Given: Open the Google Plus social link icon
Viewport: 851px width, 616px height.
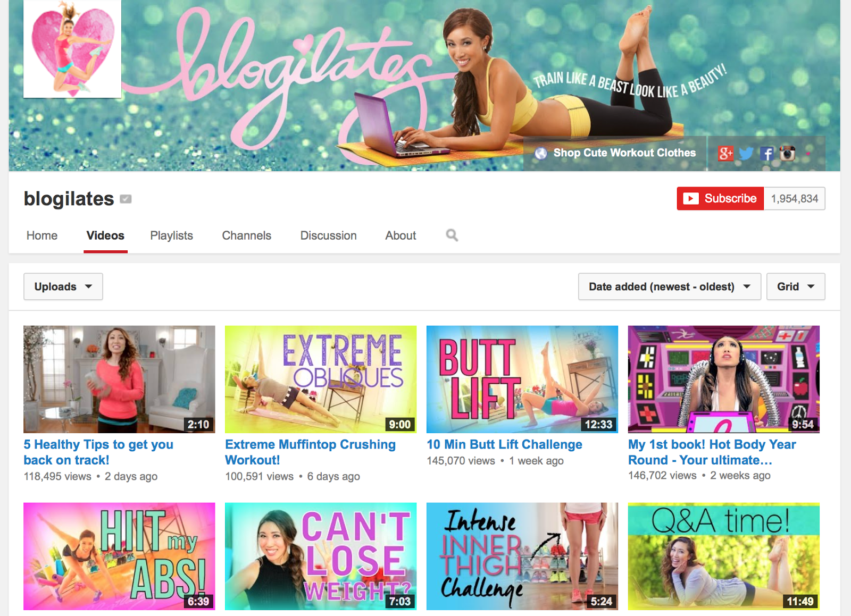Looking at the screenshot, I should click(x=725, y=153).
